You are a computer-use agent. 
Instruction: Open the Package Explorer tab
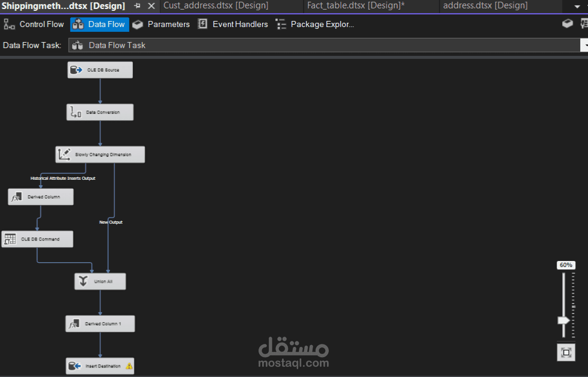click(x=315, y=25)
